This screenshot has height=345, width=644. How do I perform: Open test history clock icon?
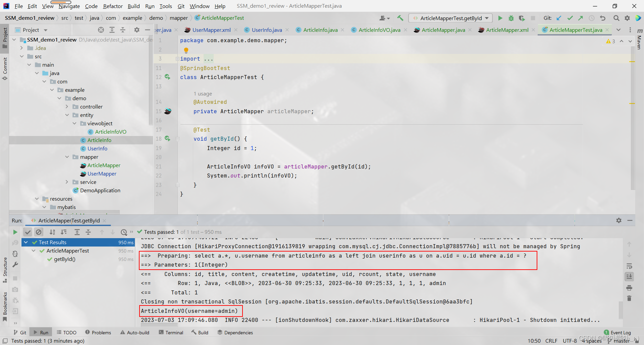124,232
